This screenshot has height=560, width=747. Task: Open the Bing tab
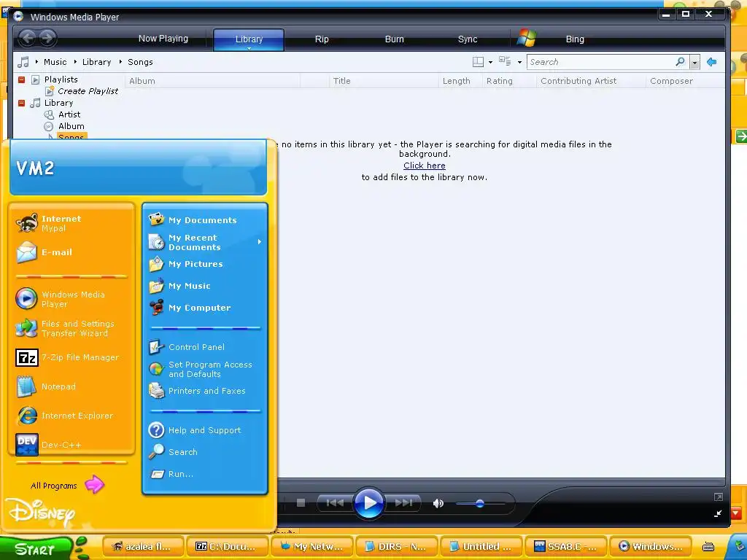pos(575,39)
